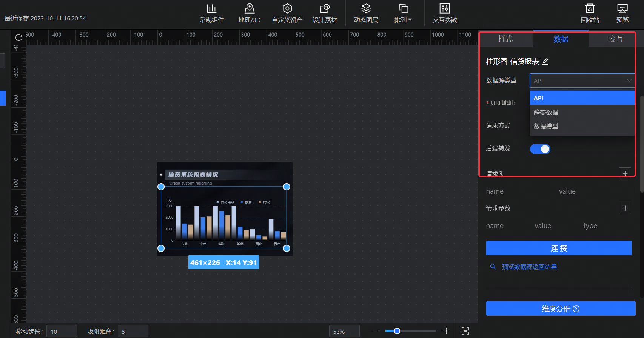
Task: Open 自定义资产 custom assets
Action: tap(287, 13)
